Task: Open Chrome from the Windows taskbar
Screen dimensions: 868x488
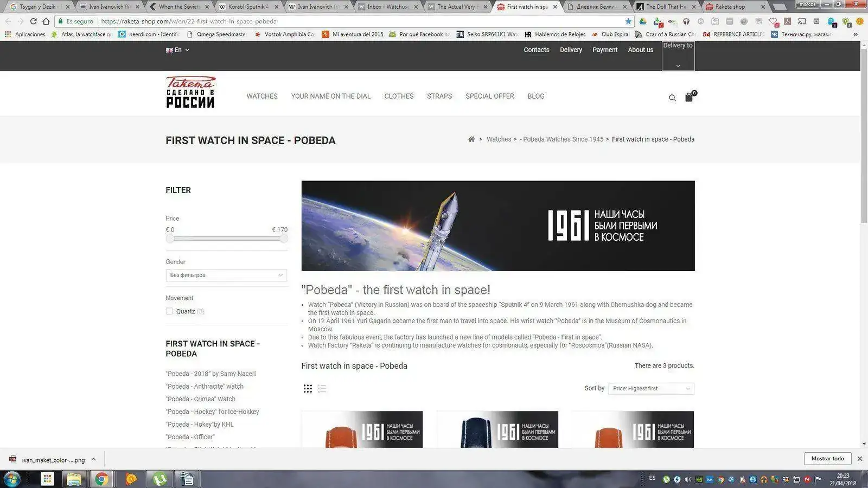Action: (101, 479)
